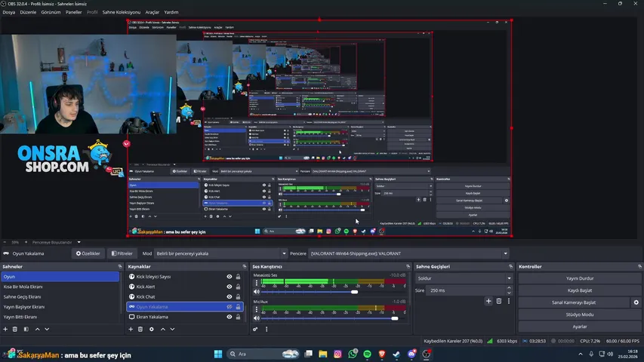Delete the selected scene with the trash icon
Viewport: 644px width, 362px height.
click(15, 329)
